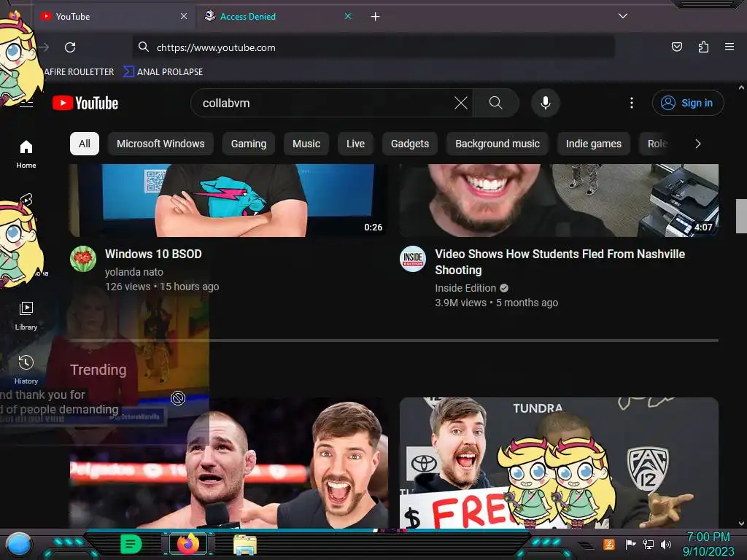Open the Pocket save icon
The height and width of the screenshot is (560, 747).
(676, 47)
